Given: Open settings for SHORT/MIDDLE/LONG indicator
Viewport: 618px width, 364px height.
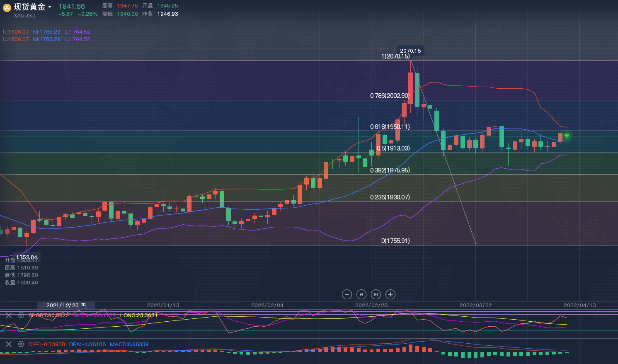Looking at the screenshot, I should (x=21, y=315).
